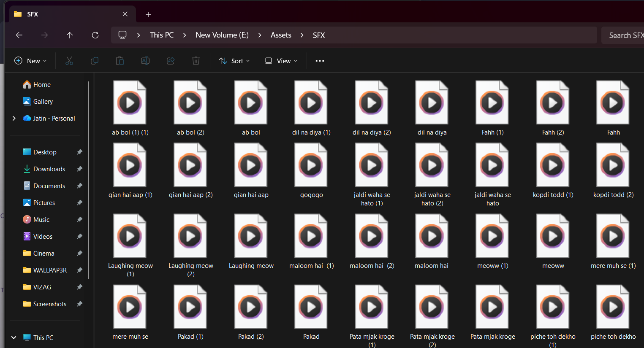Click This PC in the address bar
The height and width of the screenshot is (348, 644).
coord(162,35)
